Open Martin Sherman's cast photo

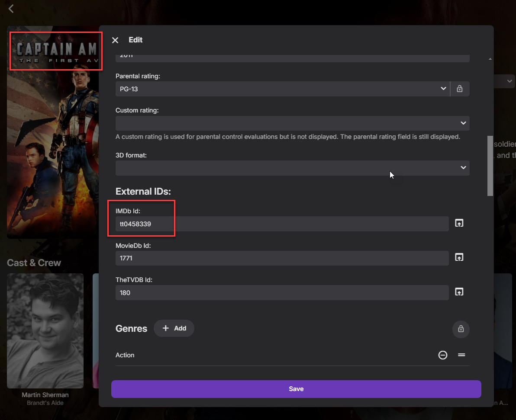pos(45,331)
